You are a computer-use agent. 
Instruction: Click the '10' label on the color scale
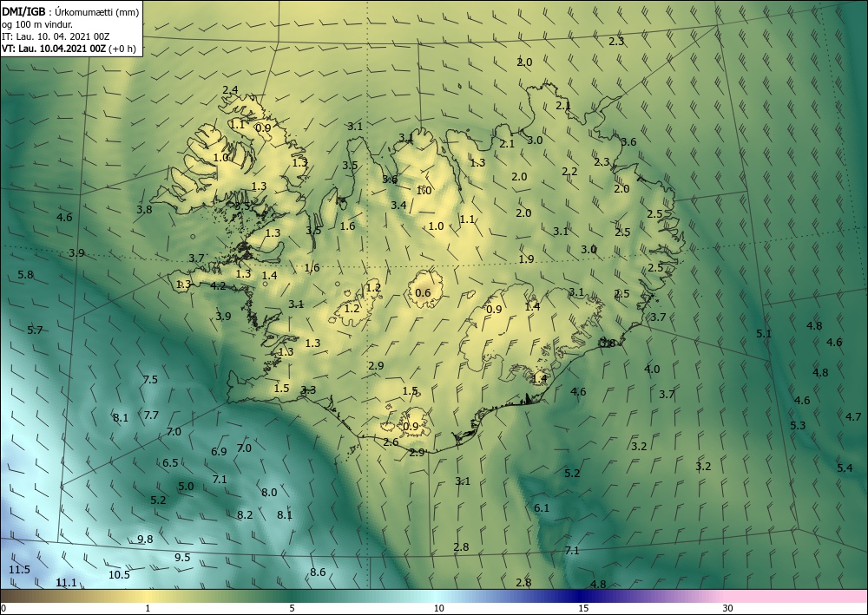coord(438,608)
